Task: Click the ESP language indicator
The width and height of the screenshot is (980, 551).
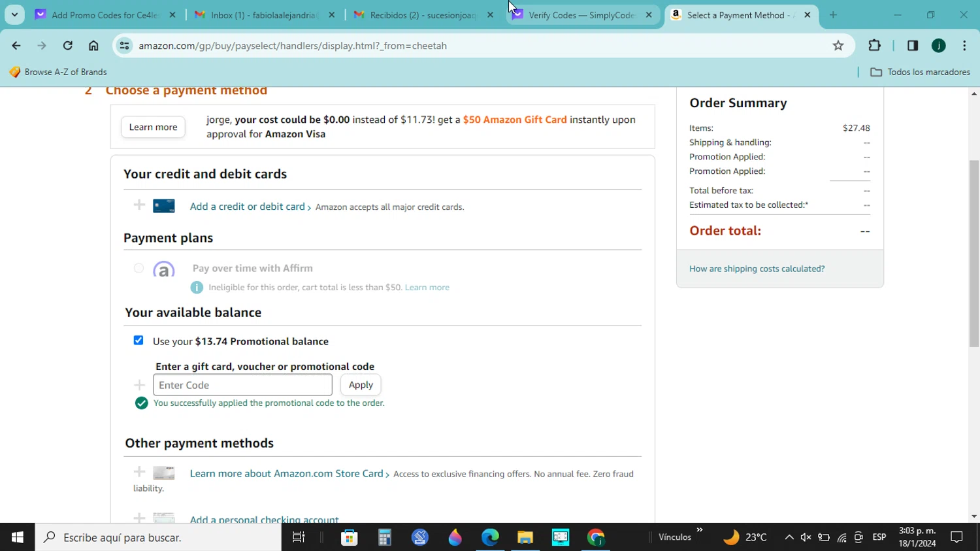Action: point(879,537)
